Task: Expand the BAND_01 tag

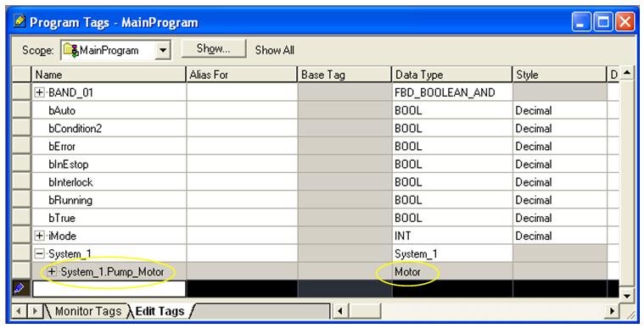Action: 39,92
